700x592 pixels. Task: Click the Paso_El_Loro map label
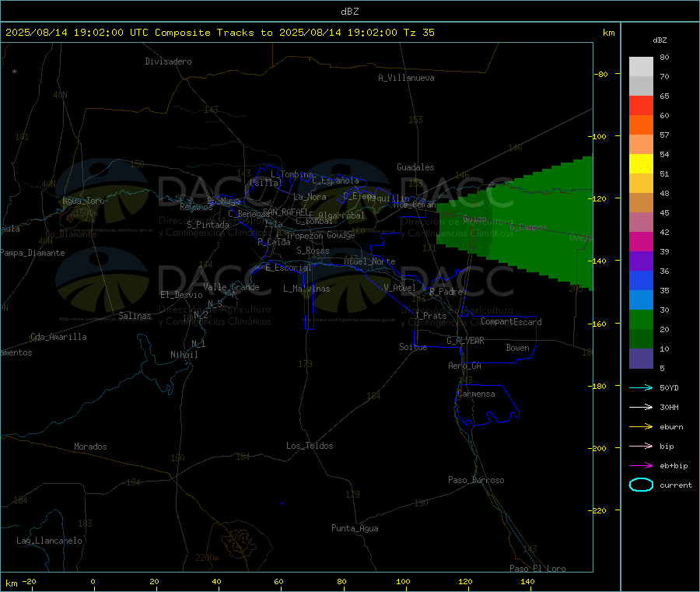pyautogui.click(x=537, y=569)
